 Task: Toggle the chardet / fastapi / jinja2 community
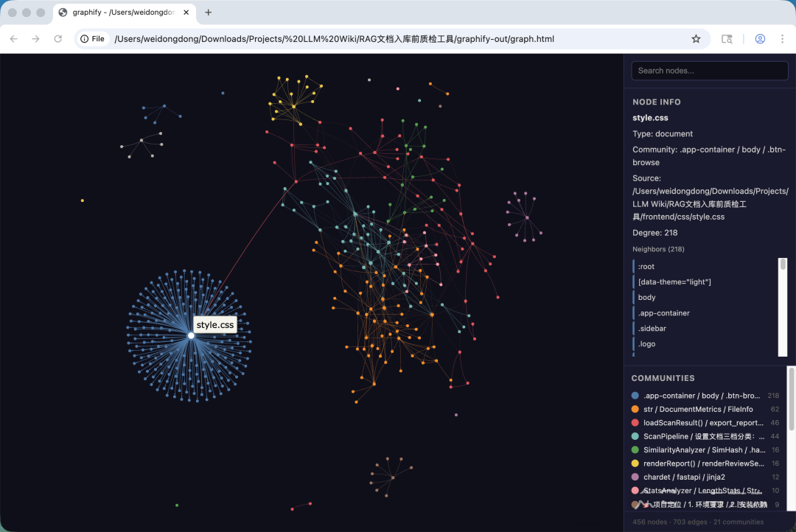pos(684,477)
